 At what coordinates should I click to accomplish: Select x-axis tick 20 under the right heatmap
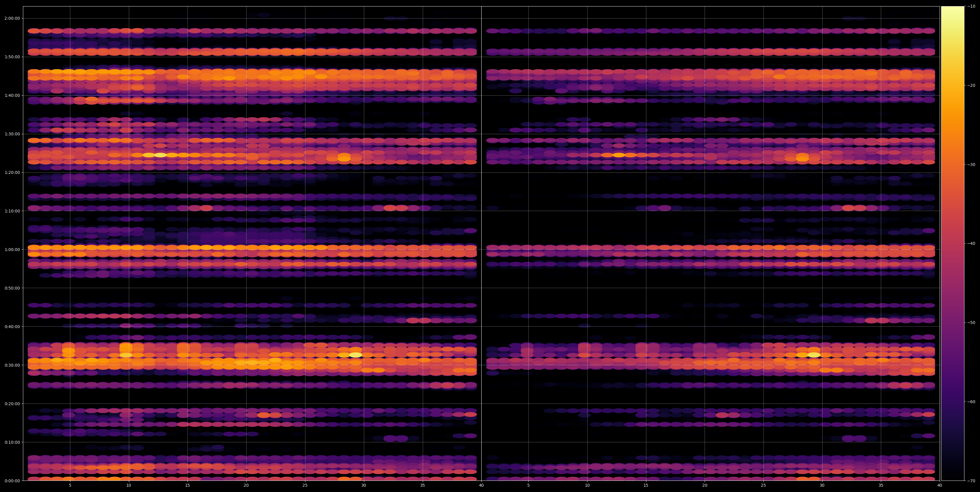(705, 486)
